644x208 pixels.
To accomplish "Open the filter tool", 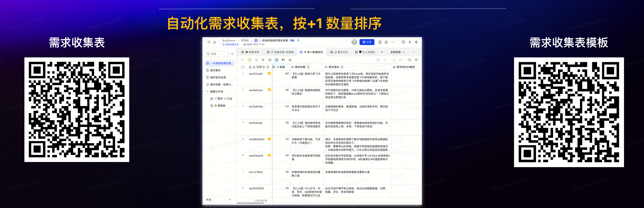I will point(263,60).
